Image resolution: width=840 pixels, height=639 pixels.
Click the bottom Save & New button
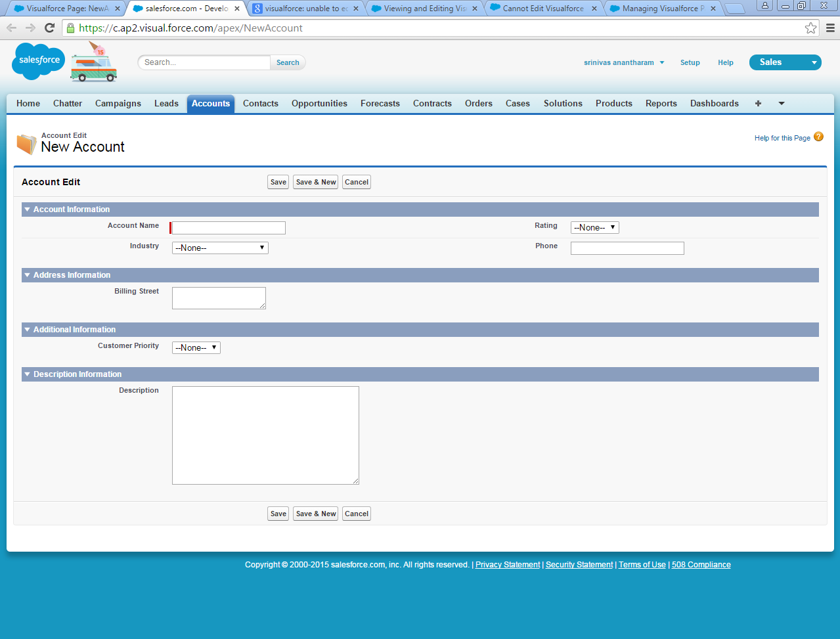(316, 514)
